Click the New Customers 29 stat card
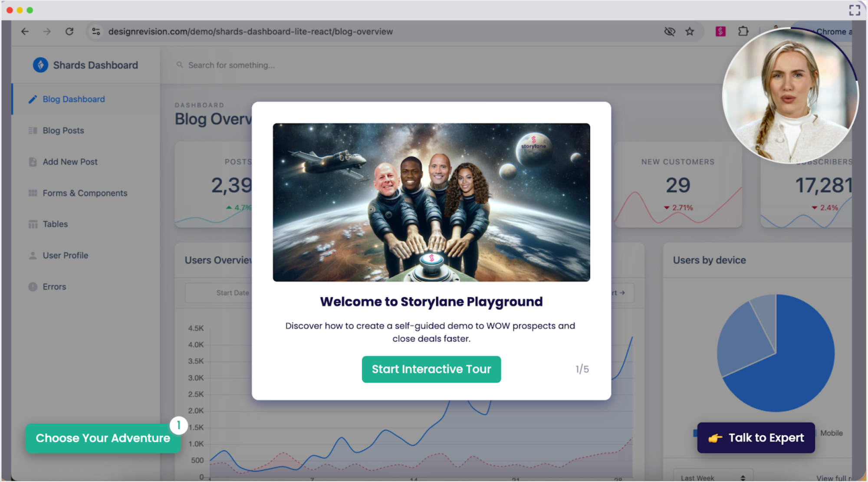This screenshot has width=868, height=482. tap(678, 184)
